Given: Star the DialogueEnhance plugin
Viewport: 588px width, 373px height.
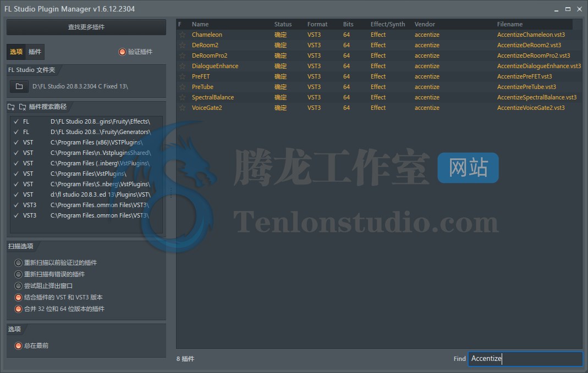Looking at the screenshot, I should click(182, 66).
